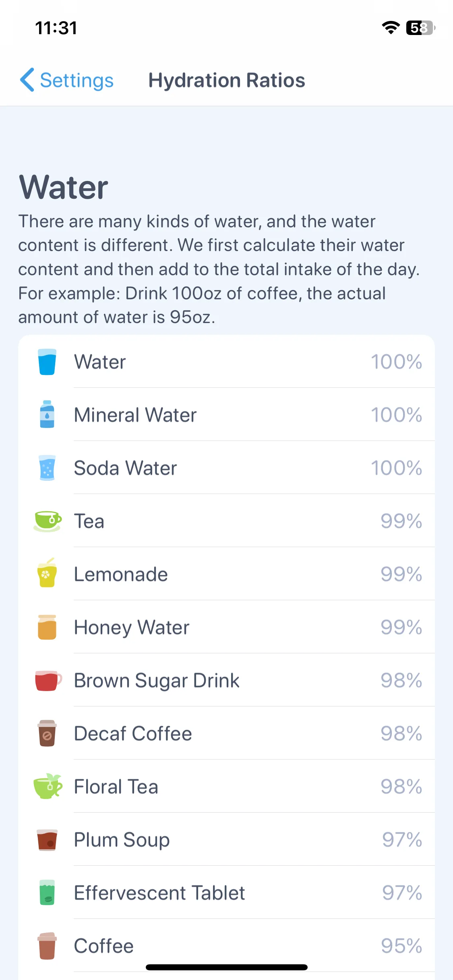The image size is (453, 980).
Task: Tap the Hydration Ratios title
Action: (227, 80)
